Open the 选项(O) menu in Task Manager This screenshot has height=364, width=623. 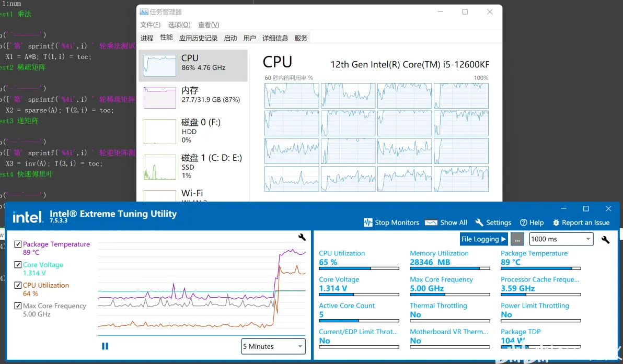pyautogui.click(x=179, y=25)
